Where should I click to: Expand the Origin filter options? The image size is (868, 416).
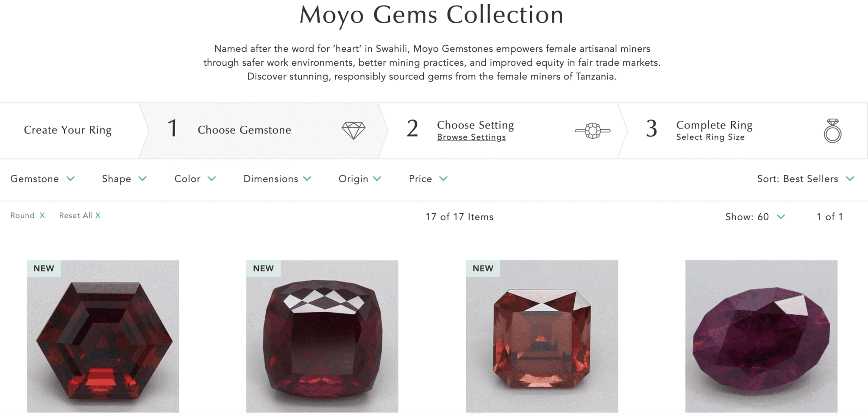pyautogui.click(x=360, y=179)
